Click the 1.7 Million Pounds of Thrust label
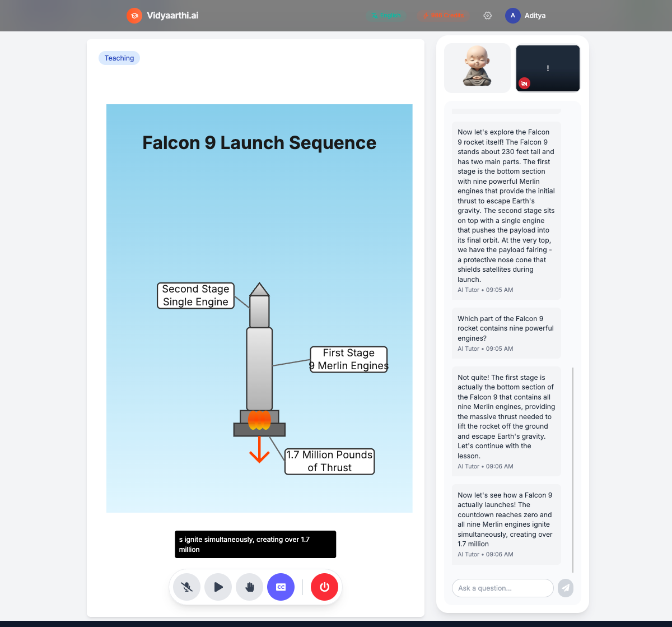This screenshot has width=672, height=627. [329, 461]
